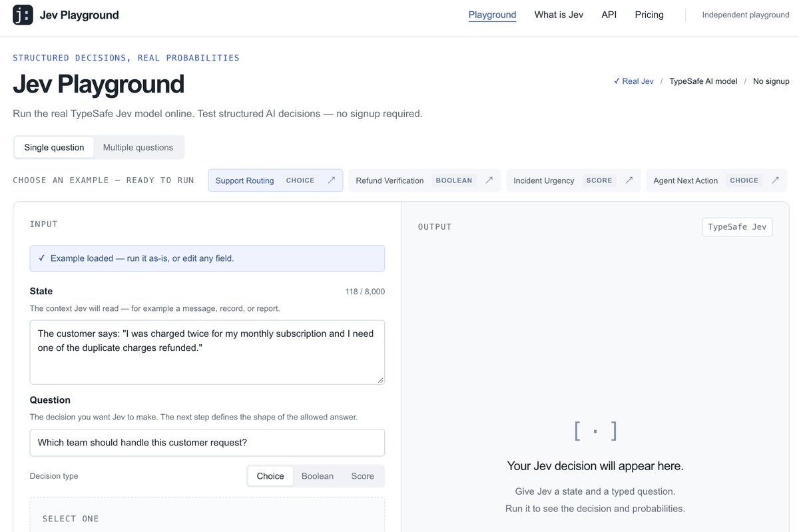Open the What is Jev page
The height and width of the screenshot is (532, 799).
point(559,15)
